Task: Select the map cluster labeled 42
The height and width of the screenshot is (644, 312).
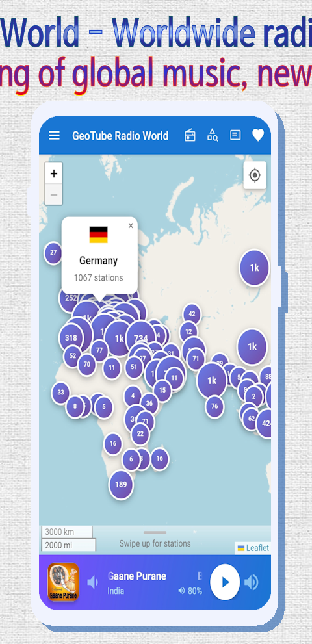Action: click(192, 314)
